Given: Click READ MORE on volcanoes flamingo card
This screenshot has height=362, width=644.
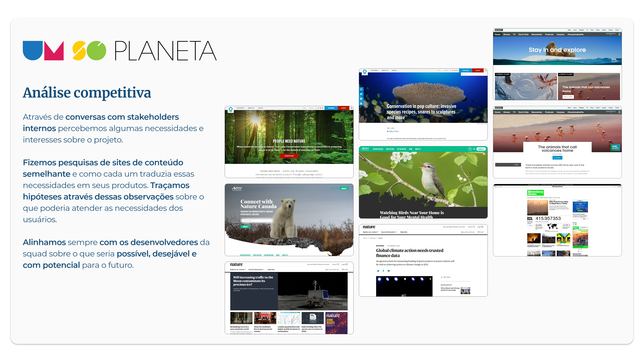Looking at the screenshot, I should point(568,97).
